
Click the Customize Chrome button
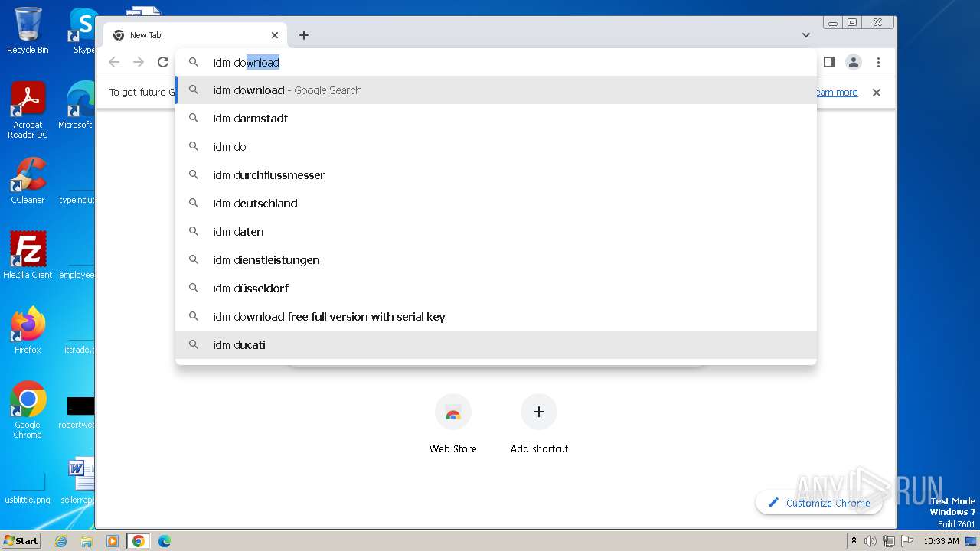[819, 503]
